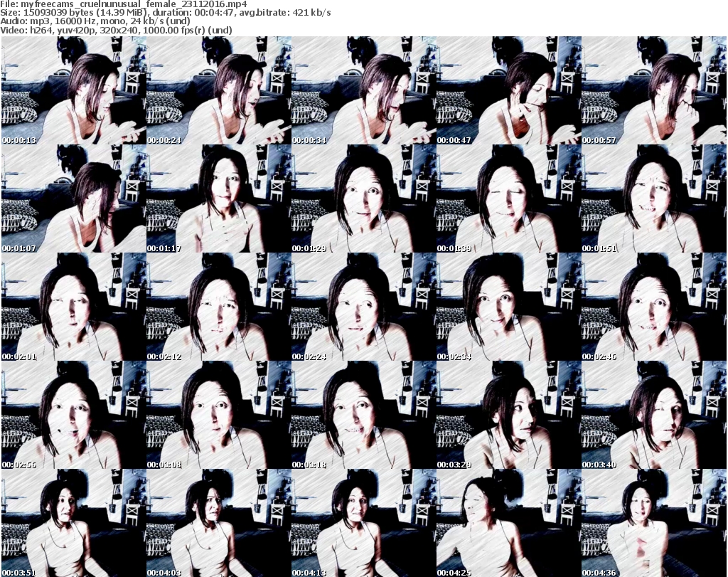Open the frame marked 00:02:24
This screenshot has width=728, height=577.
(364, 307)
